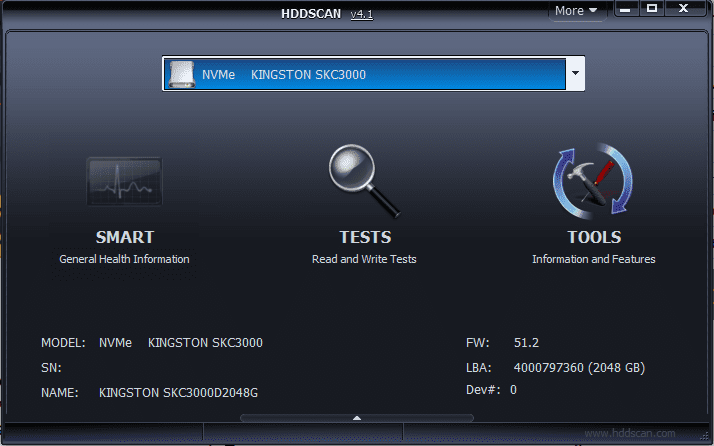Open the SMART heartbeat monitor icon
Image resolution: width=714 pixels, height=446 pixels.
click(x=124, y=181)
